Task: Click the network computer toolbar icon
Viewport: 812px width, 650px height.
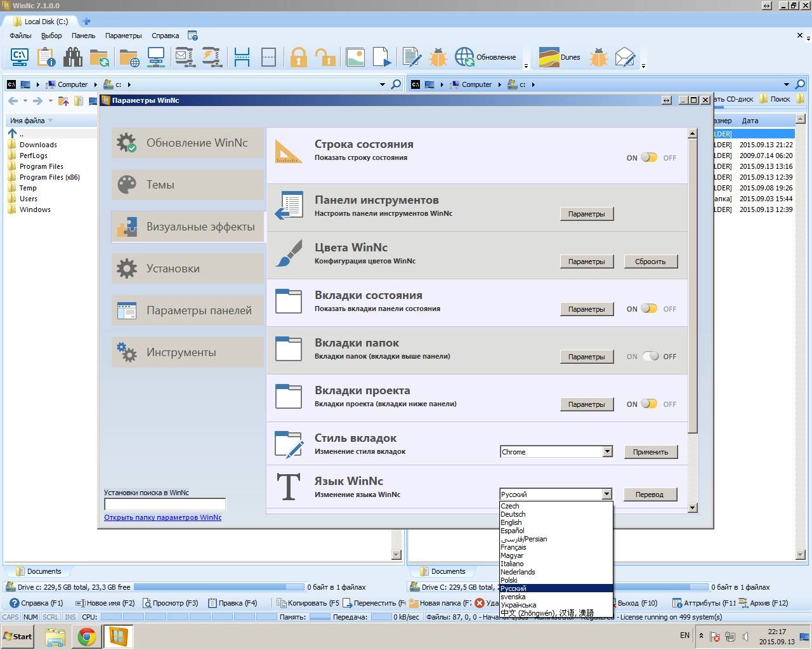Action: (x=156, y=57)
